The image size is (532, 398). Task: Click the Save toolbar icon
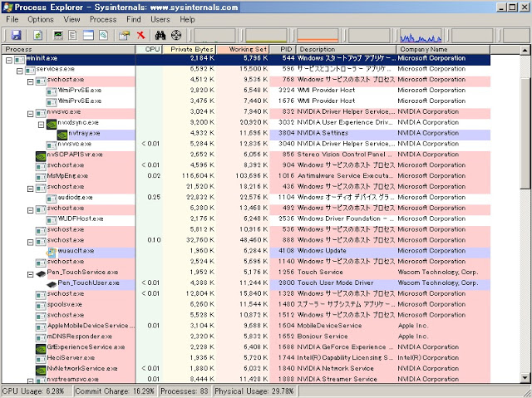coord(16,35)
